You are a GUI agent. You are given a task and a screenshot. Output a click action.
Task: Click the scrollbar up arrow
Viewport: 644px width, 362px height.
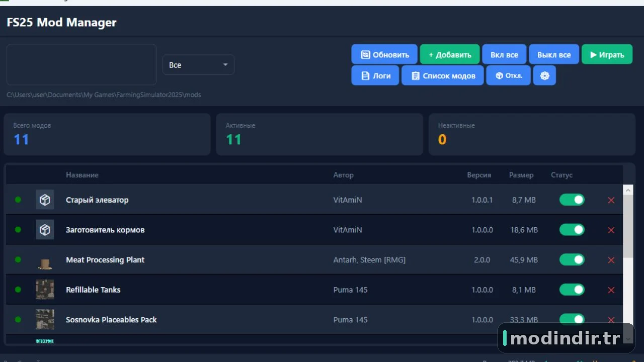point(628,190)
